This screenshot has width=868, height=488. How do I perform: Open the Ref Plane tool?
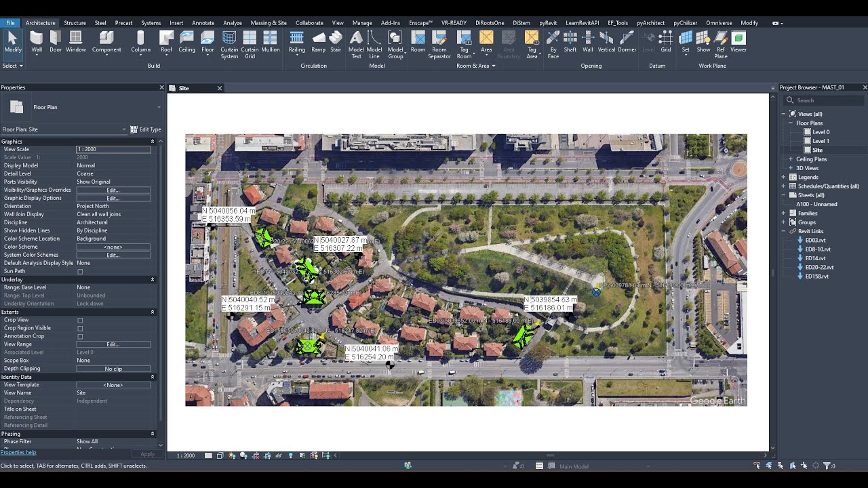721,45
